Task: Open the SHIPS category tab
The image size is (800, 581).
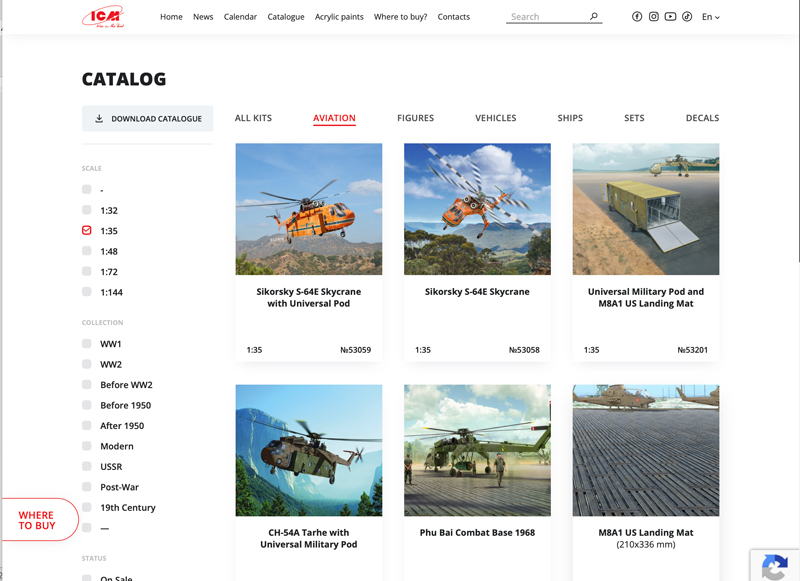Action: click(x=570, y=118)
